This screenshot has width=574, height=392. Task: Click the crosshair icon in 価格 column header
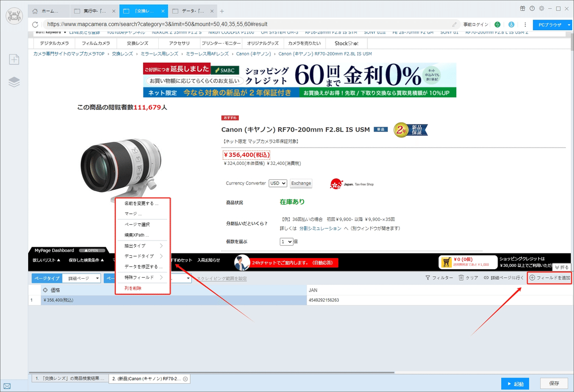click(45, 290)
